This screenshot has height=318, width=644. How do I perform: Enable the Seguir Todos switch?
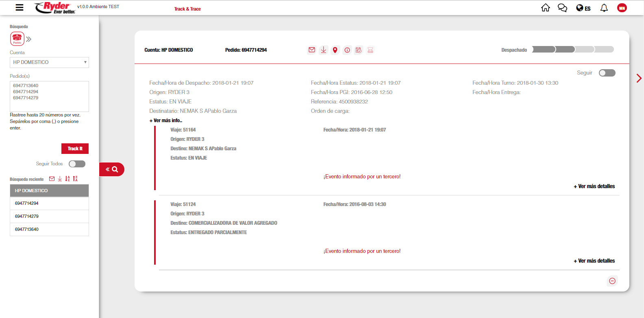coord(77,164)
